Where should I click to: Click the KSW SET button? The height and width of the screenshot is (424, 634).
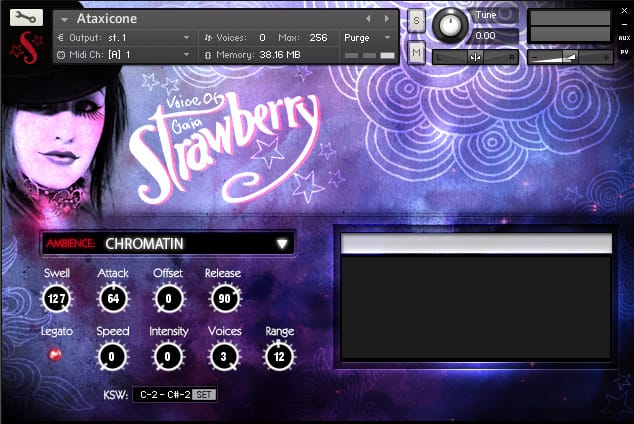[x=204, y=394]
